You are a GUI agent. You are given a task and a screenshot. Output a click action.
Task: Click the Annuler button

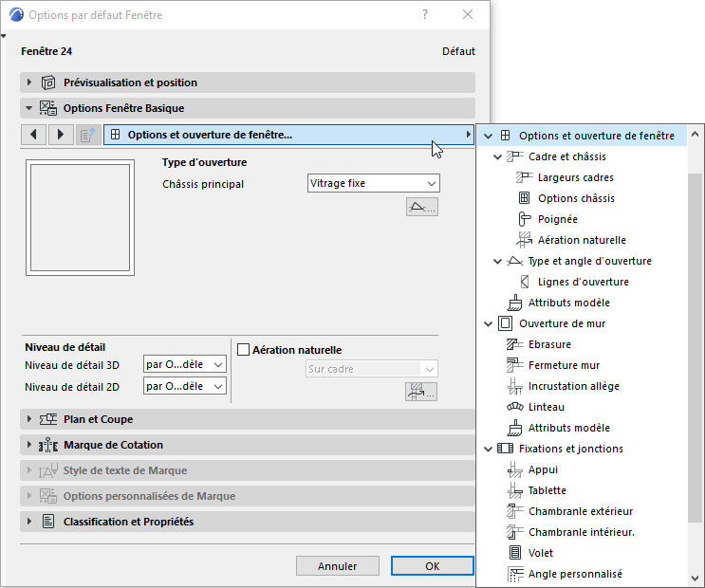click(x=337, y=566)
